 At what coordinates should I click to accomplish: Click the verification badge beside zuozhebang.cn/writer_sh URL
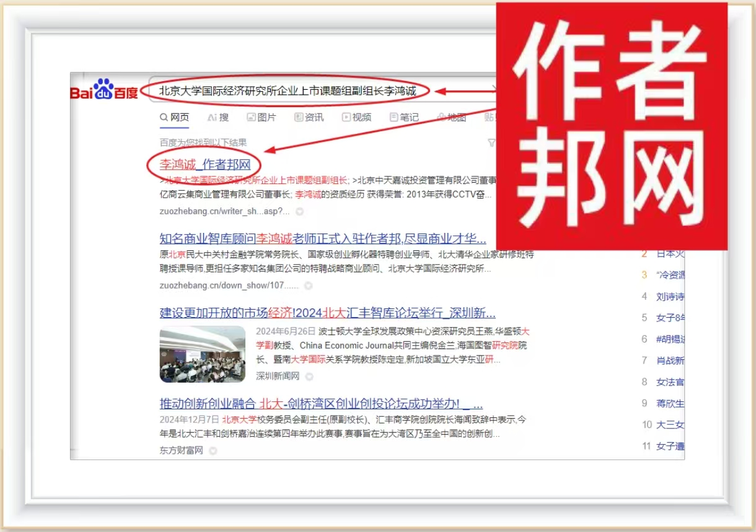point(299,211)
